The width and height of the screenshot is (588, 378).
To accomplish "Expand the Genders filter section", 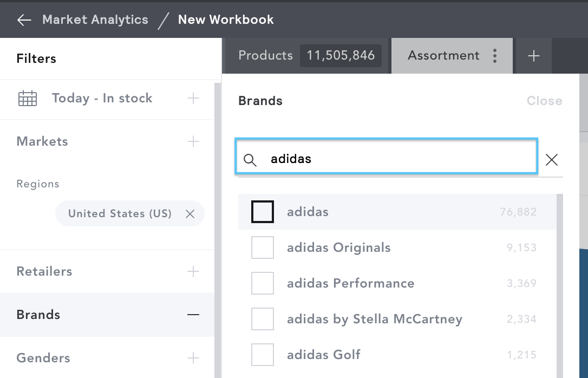I will pyautogui.click(x=193, y=358).
